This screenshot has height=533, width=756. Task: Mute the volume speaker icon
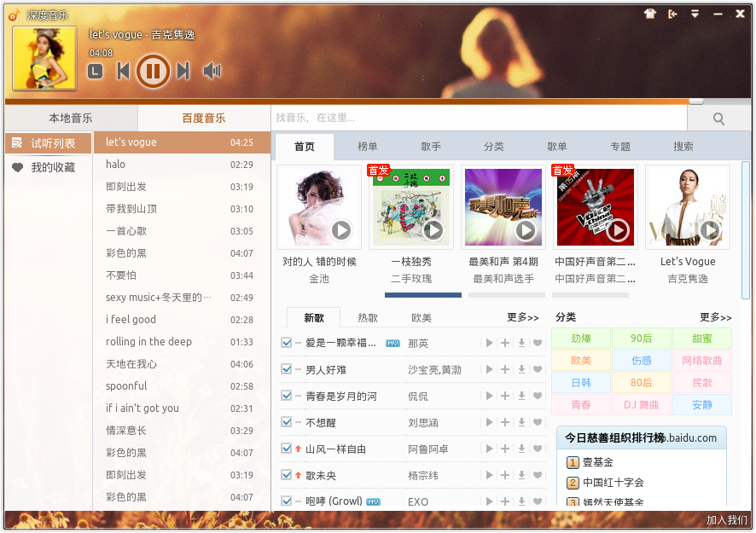212,72
